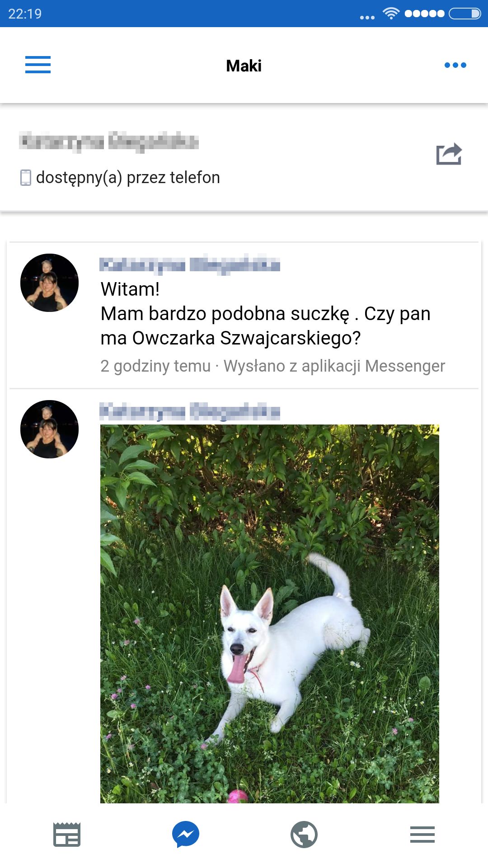Viewport: 488px width, 868px height.
Task: Open the white dog photo
Action: point(269,613)
